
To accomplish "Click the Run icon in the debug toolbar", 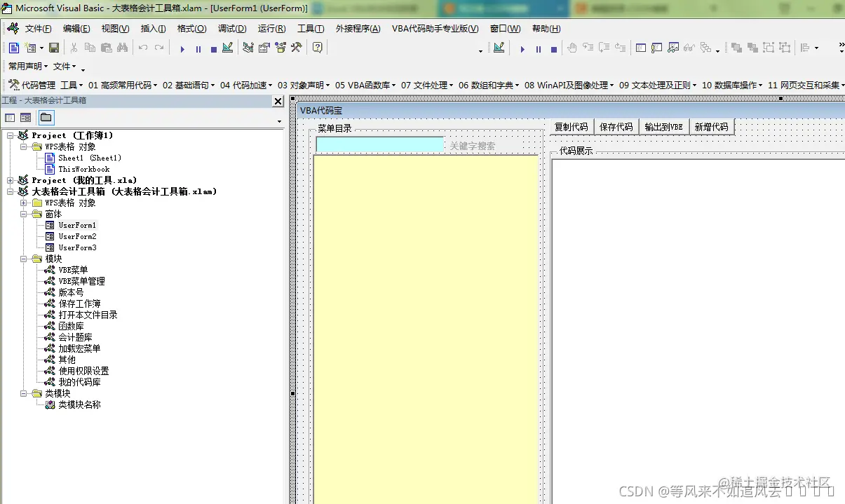I will (x=522, y=48).
